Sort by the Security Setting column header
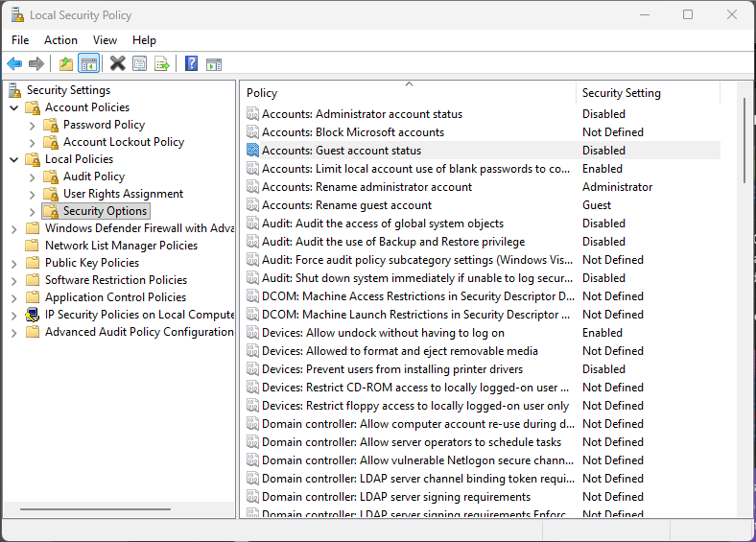756x542 pixels. (621, 93)
